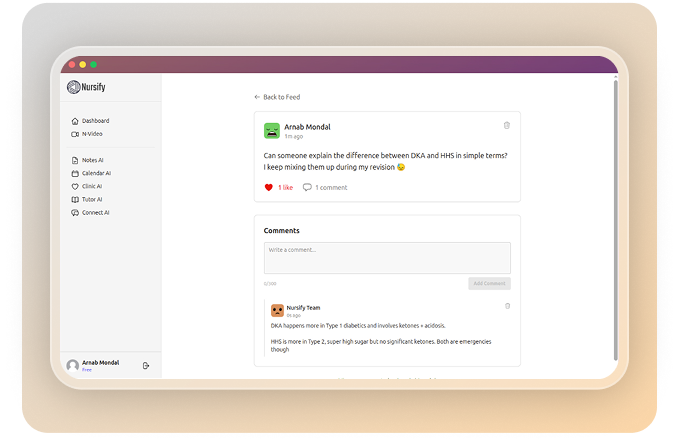This screenshot has height=444, width=679.
Task: Go back to the feed
Action: click(x=277, y=97)
